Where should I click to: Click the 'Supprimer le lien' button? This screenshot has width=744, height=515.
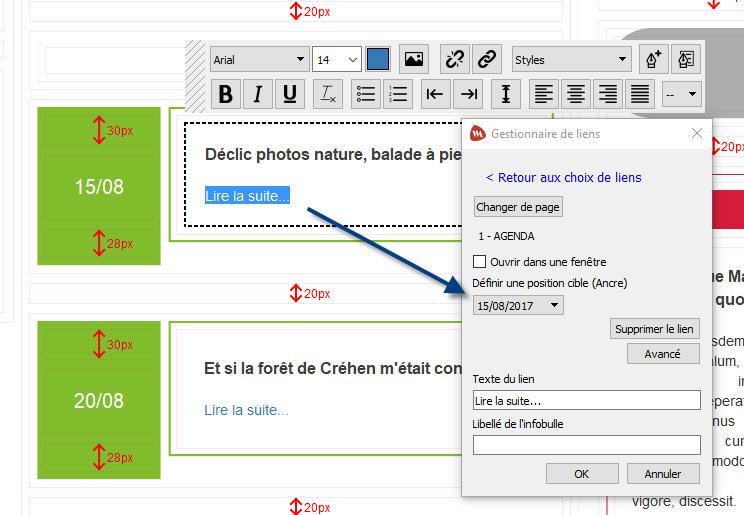click(654, 329)
